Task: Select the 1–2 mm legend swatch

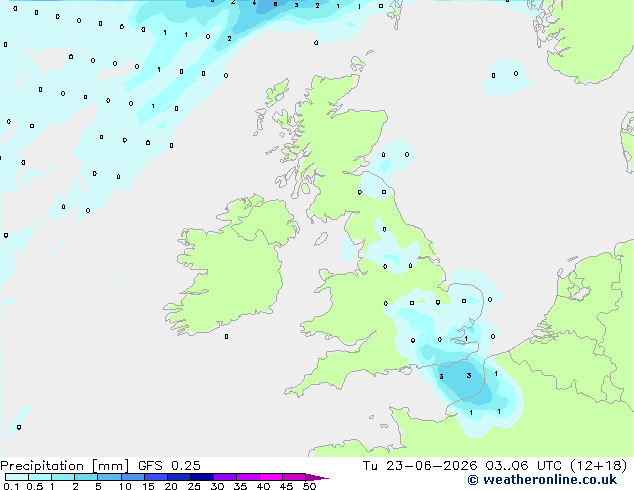Action: pyautogui.click(x=63, y=477)
